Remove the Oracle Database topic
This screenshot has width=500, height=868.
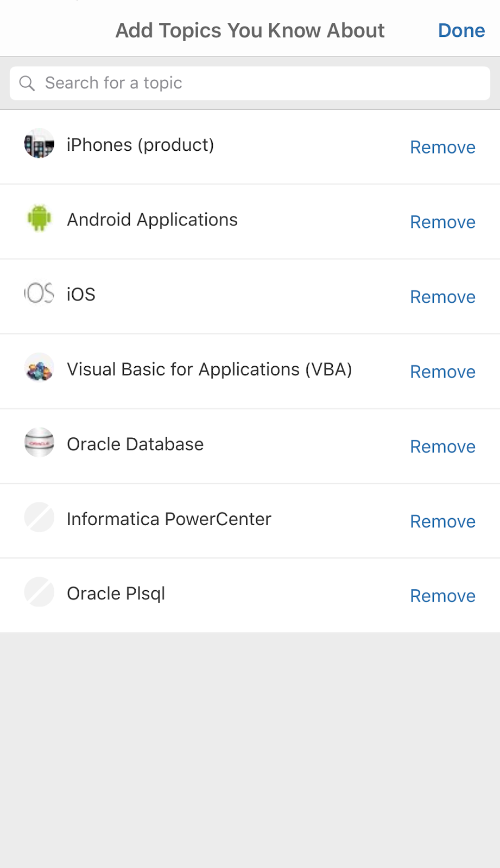click(442, 446)
